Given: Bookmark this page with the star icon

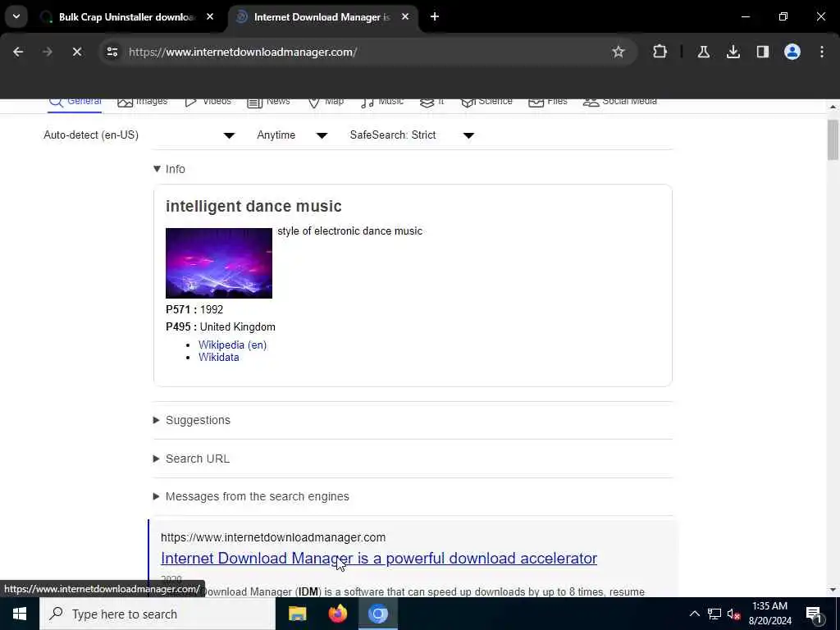Looking at the screenshot, I should tap(619, 52).
